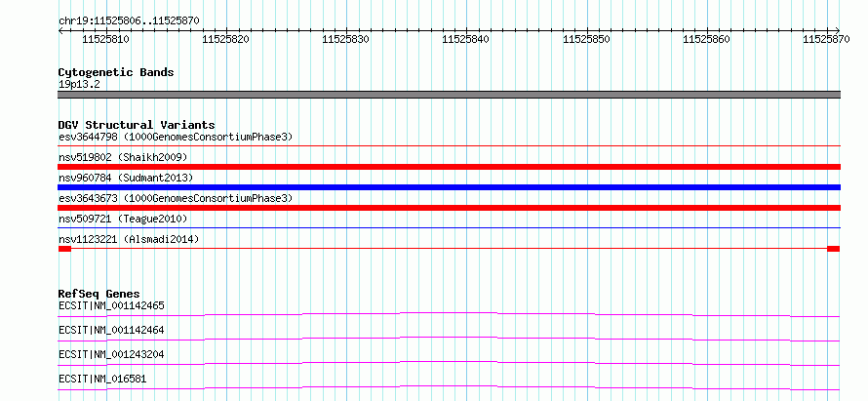
Task: Click the right arrow end of the ruler
Action: [x=838, y=30]
